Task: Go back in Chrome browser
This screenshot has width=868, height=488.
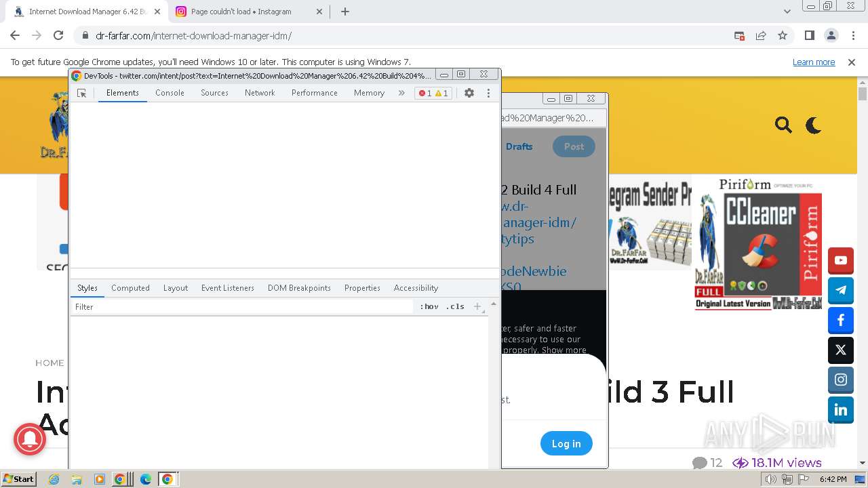Action: click(15, 36)
